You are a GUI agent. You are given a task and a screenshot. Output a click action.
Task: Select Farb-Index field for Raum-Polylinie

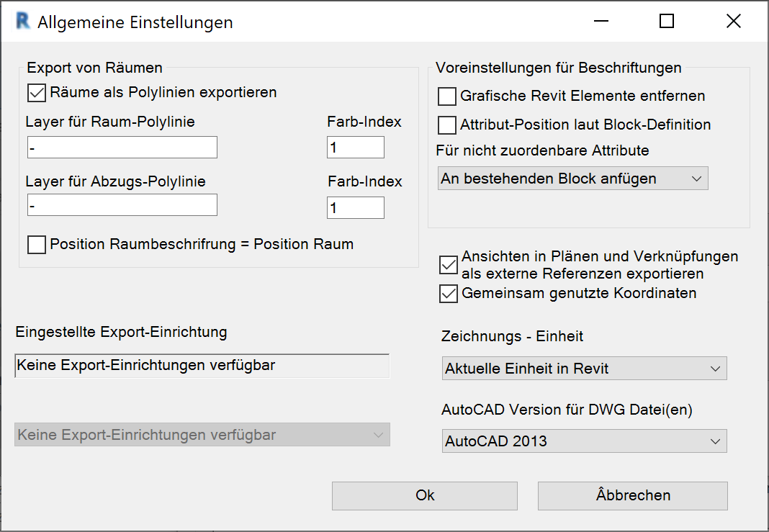pyautogui.click(x=355, y=148)
